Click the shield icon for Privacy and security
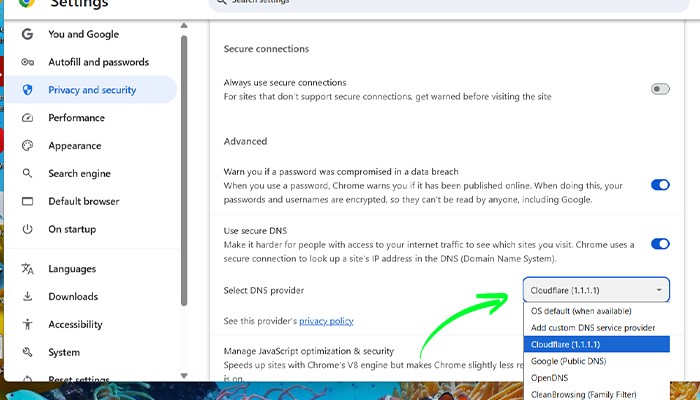 point(27,90)
